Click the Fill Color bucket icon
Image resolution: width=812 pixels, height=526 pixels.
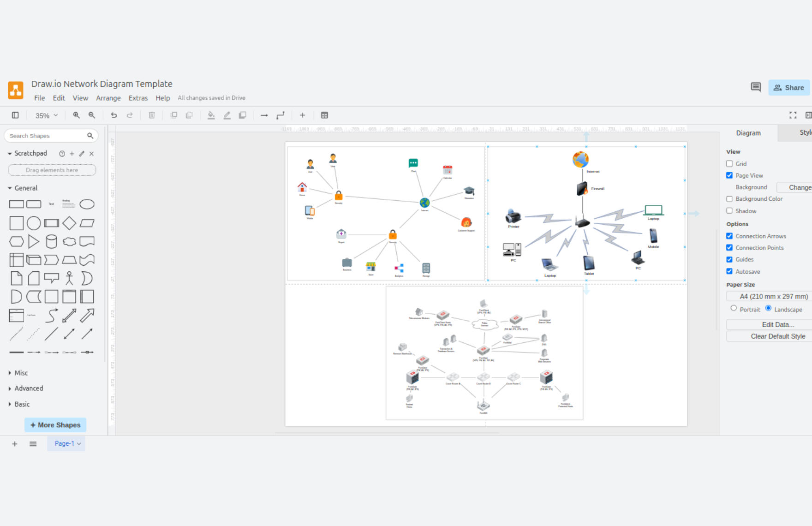point(211,115)
